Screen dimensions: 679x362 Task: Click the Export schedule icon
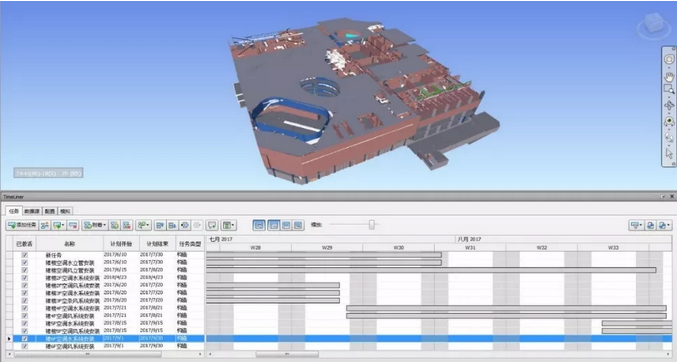650,225
